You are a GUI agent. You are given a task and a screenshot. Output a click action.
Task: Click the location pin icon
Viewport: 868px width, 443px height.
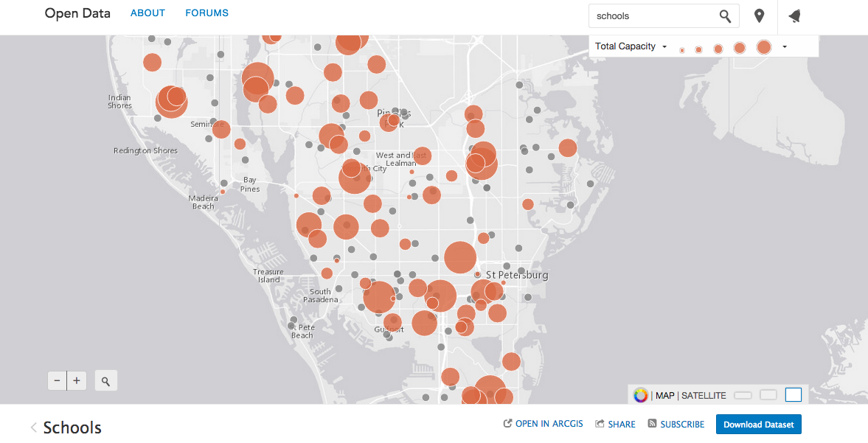pyautogui.click(x=759, y=16)
